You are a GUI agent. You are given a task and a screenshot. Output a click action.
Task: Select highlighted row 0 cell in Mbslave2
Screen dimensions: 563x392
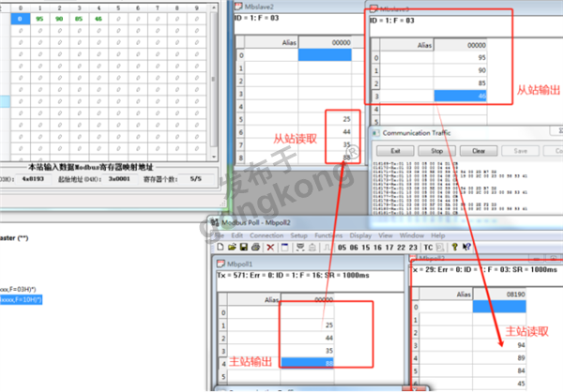pos(325,55)
